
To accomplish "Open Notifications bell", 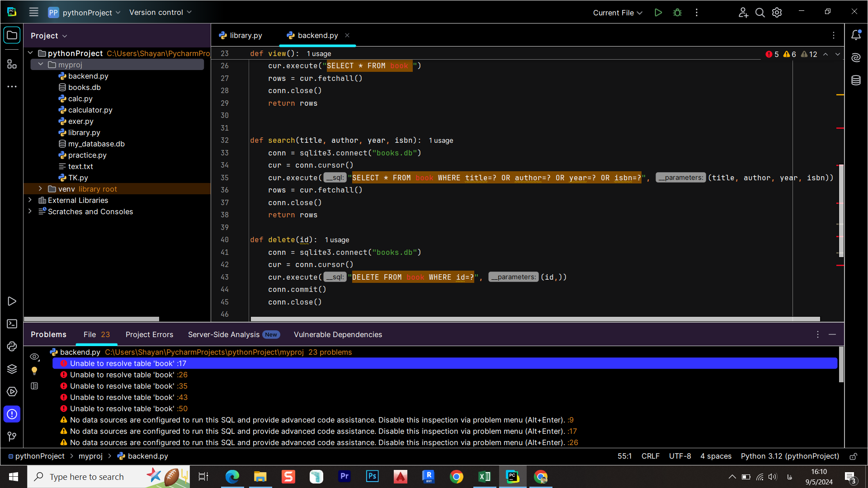I will tap(856, 35).
